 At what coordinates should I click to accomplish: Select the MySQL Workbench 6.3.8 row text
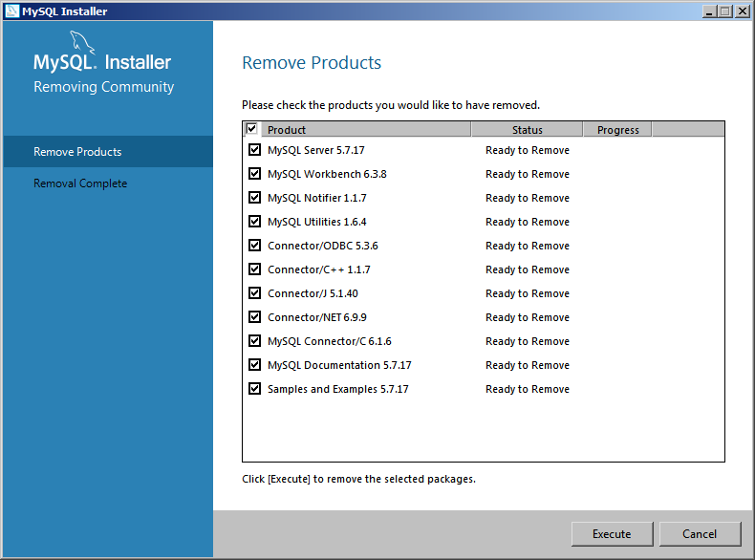click(327, 174)
